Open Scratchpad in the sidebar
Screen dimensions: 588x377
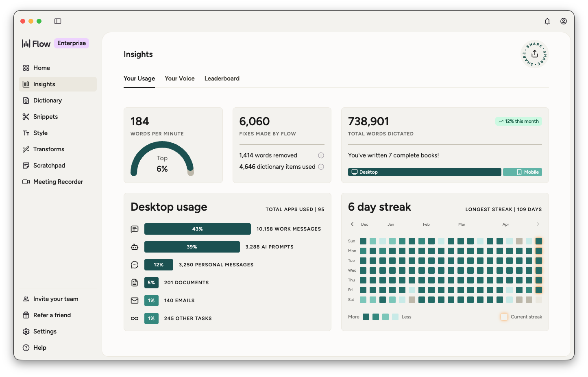pyautogui.click(x=58, y=166)
